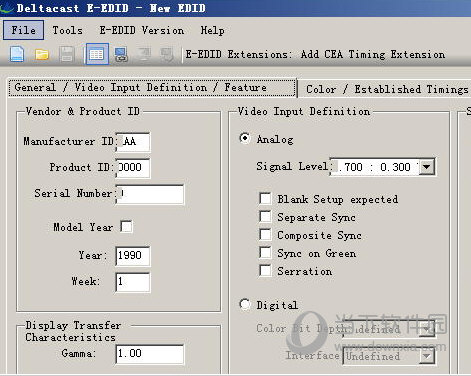471x376 pixels.
Task: Click the New EDID document icon
Action: [17, 54]
